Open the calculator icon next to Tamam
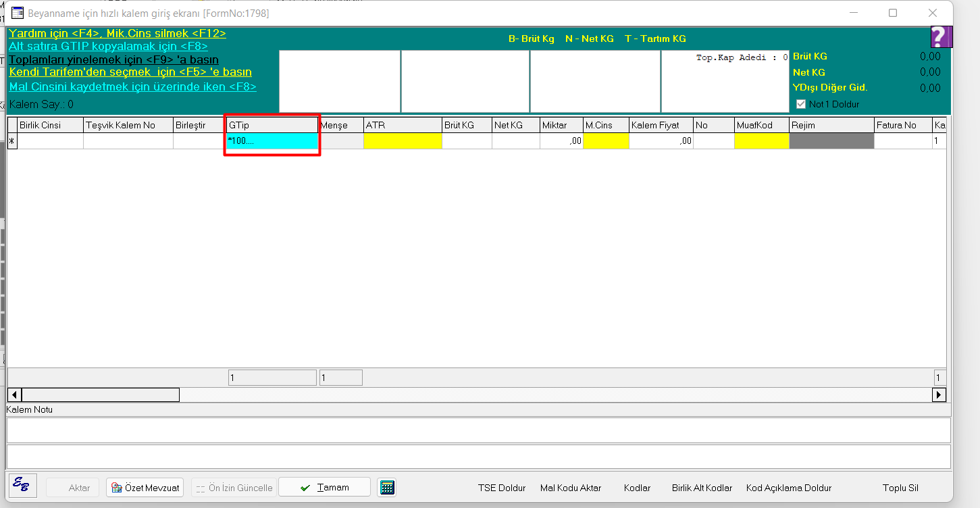The width and height of the screenshot is (980, 508). 386,488
